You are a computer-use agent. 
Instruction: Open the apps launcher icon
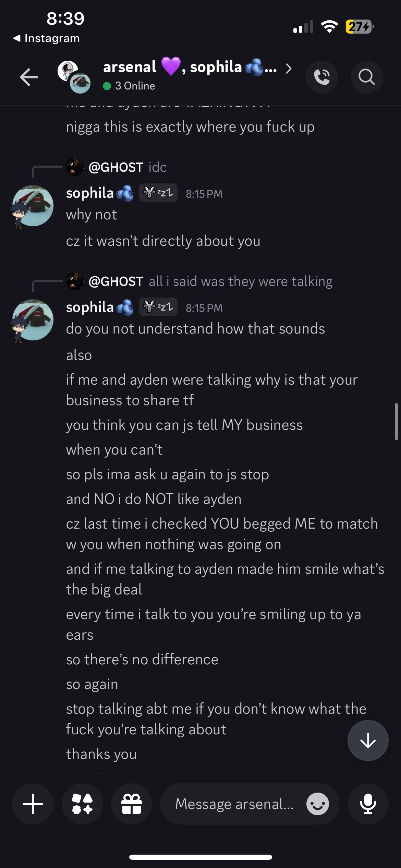[x=82, y=804]
